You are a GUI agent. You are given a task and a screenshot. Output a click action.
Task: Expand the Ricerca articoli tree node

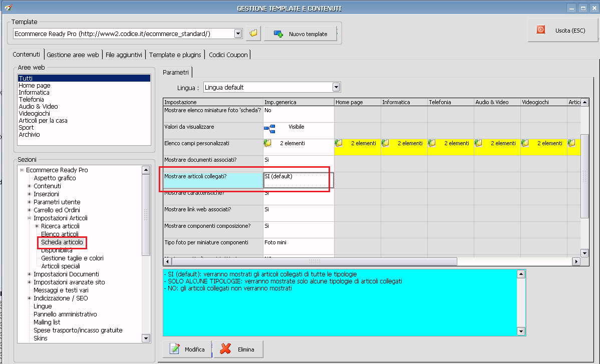coord(37,226)
